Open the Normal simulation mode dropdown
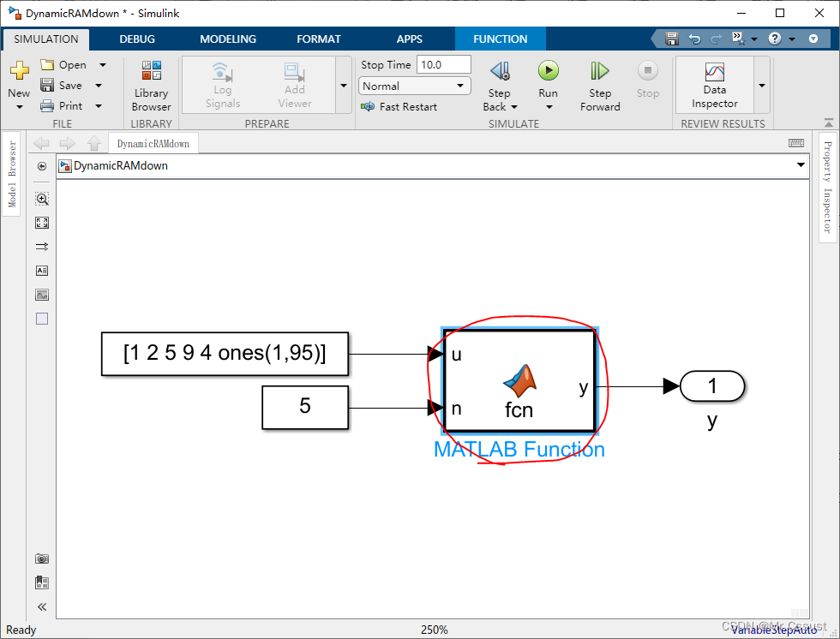This screenshot has width=840, height=639. pos(414,87)
